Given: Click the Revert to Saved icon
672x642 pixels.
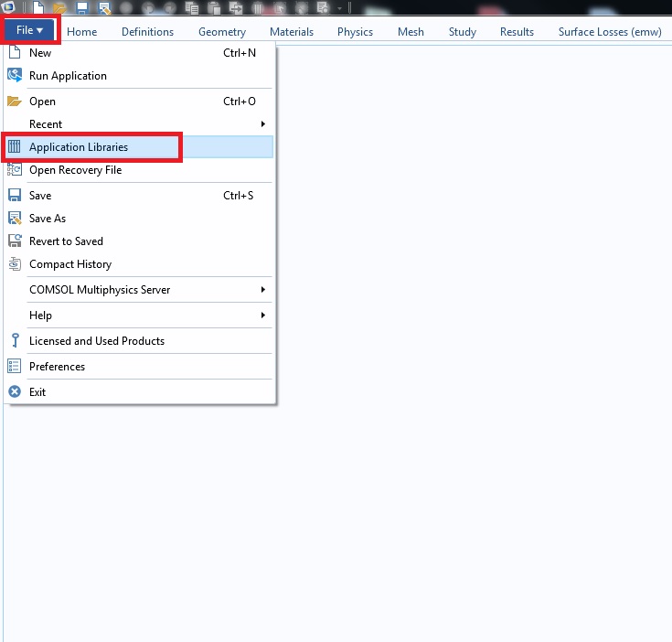Looking at the screenshot, I should point(15,241).
